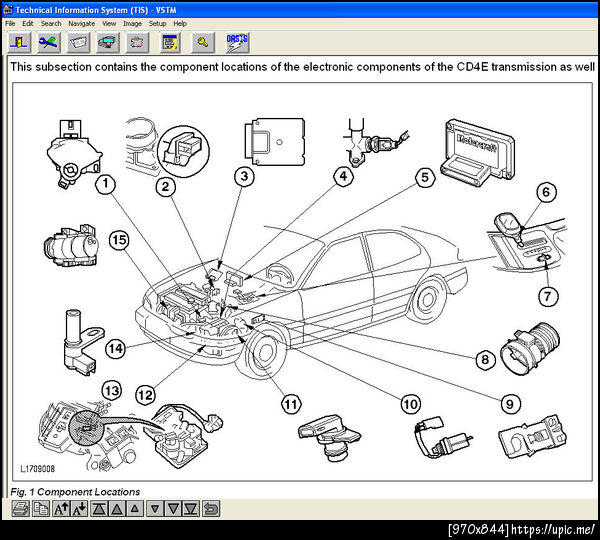Open the Edit menu
This screenshot has width=600, height=540.
(x=28, y=24)
